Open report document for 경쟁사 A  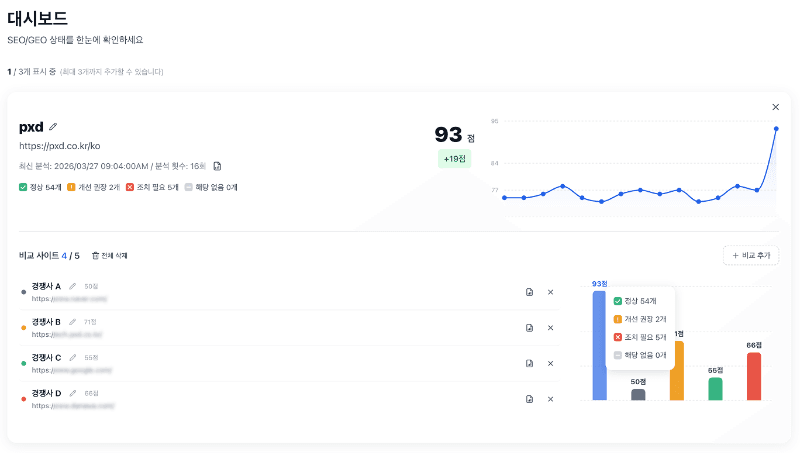[530, 292]
